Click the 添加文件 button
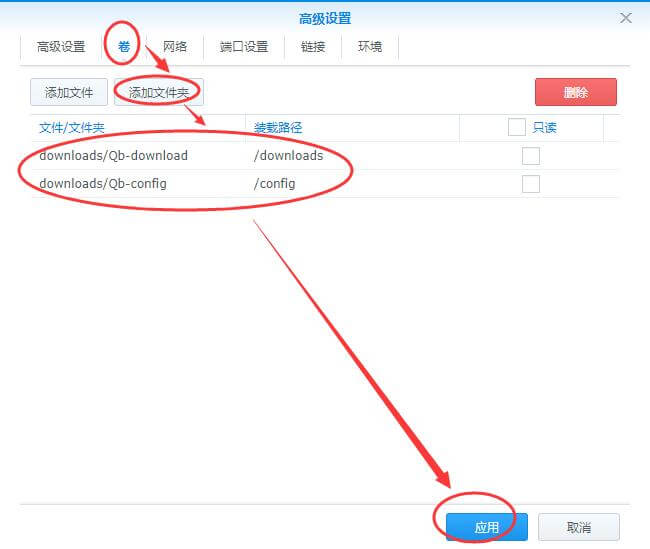650x549 pixels. coord(69,93)
